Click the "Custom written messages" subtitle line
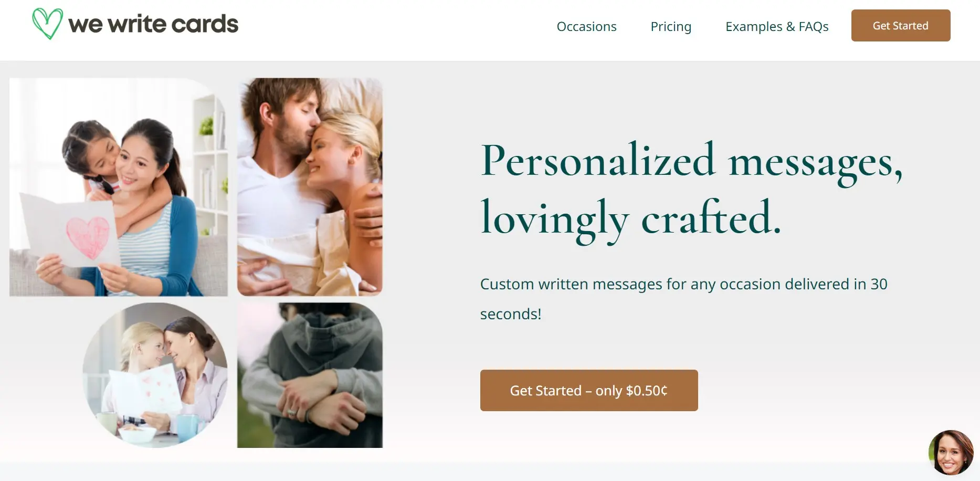 tap(683, 284)
